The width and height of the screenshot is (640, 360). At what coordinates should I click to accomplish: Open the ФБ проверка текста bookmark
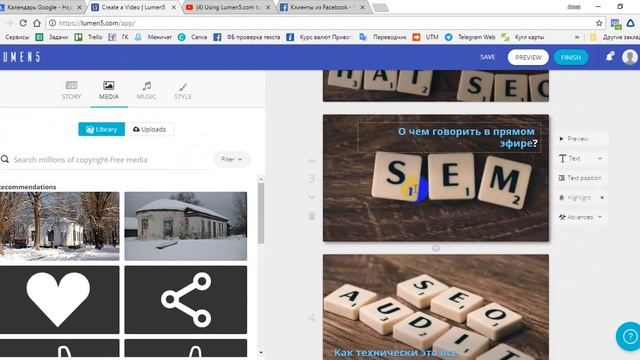pyautogui.click(x=247, y=37)
